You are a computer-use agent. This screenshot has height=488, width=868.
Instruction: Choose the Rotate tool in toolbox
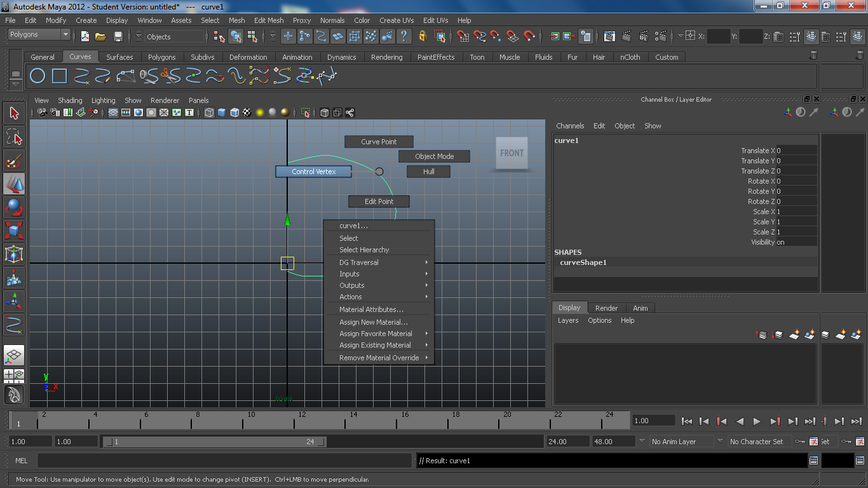point(14,208)
